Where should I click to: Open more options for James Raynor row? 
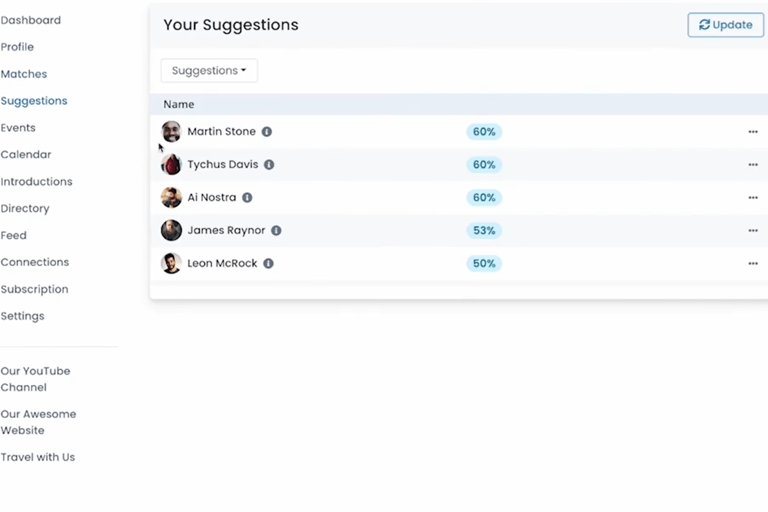[753, 230]
